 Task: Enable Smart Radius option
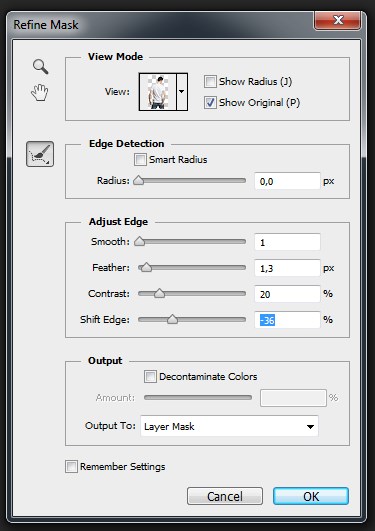point(140,160)
